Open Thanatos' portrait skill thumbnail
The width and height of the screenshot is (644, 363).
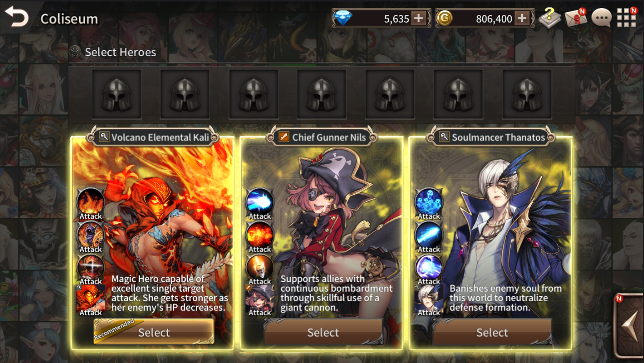(429, 299)
